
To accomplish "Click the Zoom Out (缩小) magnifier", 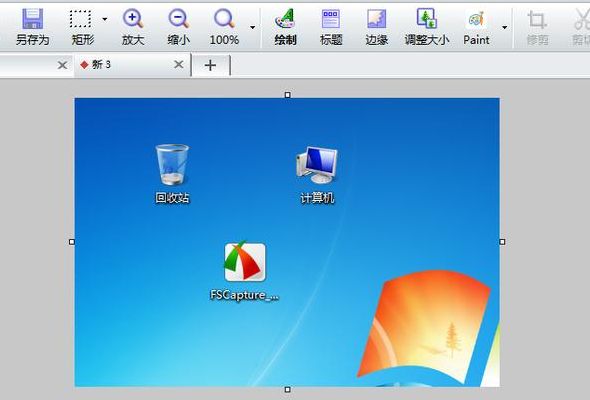I will pyautogui.click(x=178, y=19).
